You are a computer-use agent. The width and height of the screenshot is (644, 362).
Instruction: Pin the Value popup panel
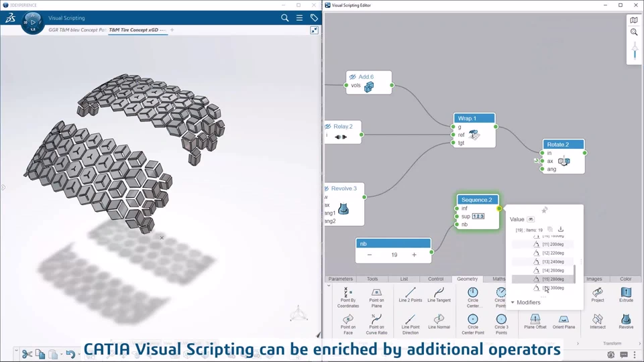(545, 210)
